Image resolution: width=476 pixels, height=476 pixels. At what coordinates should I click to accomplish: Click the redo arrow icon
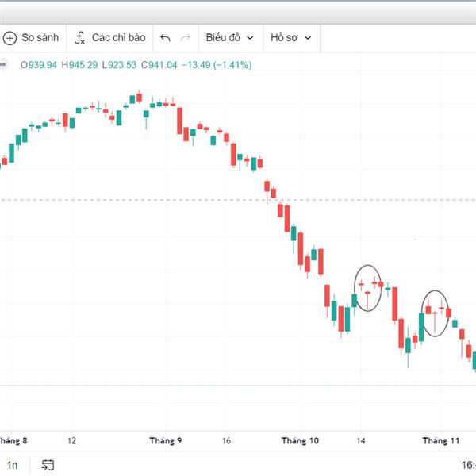(x=185, y=38)
